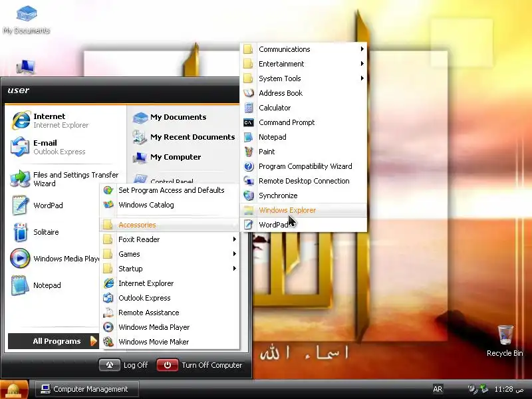Image resolution: width=532 pixels, height=399 pixels.
Task: Click the network tray icon beside the clock
Action: pos(484,389)
